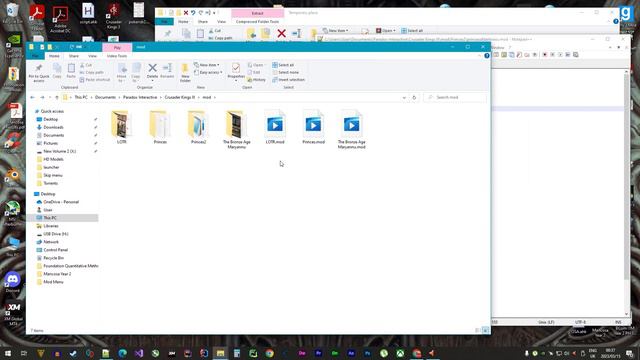Viewport: 640px width, 360px height.
Task: Select the LOTR folder
Action: coord(122,127)
